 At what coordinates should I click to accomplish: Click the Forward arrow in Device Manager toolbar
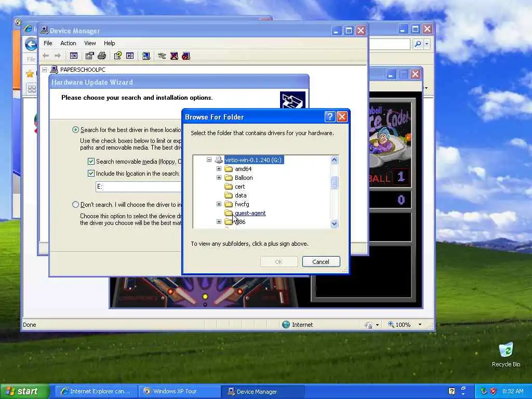click(58, 56)
